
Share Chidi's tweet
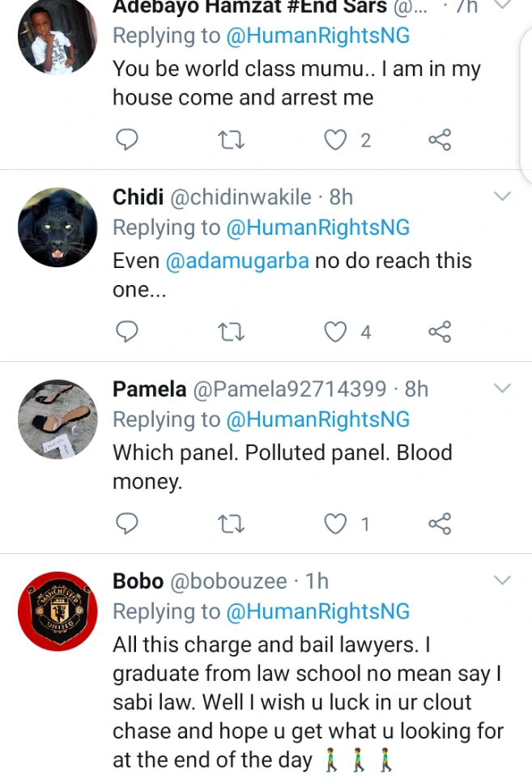[439, 332]
